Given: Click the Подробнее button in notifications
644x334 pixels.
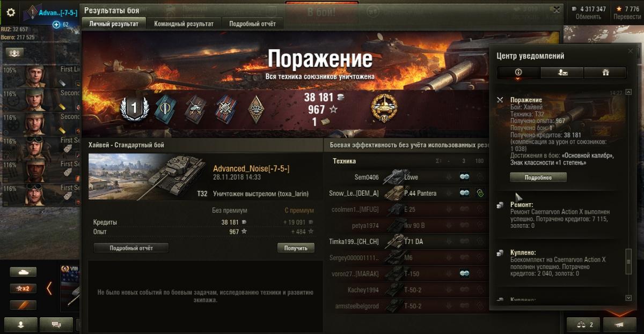Looking at the screenshot, I should pyautogui.click(x=538, y=177).
